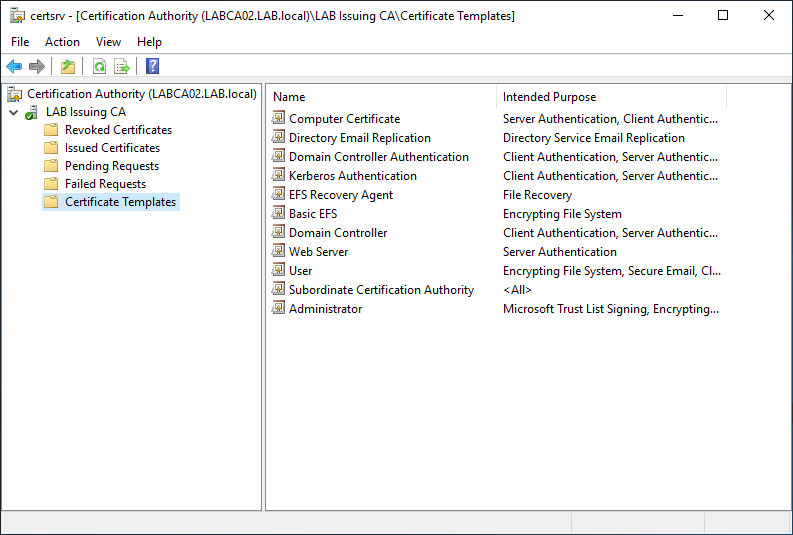Image resolution: width=793 pixels, height=535 pixels.
Task: Click the Domain Controller template icon
Action: (x=278, y=232)
